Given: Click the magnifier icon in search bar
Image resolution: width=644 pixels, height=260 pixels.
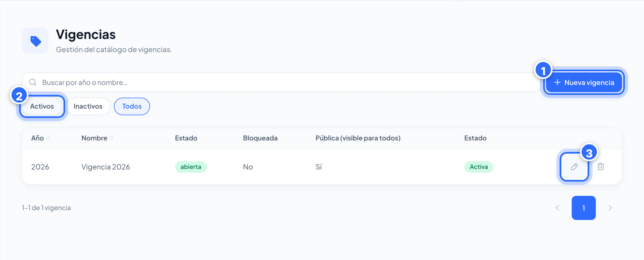Looking at the screenshot, I should tap(33, 82).
